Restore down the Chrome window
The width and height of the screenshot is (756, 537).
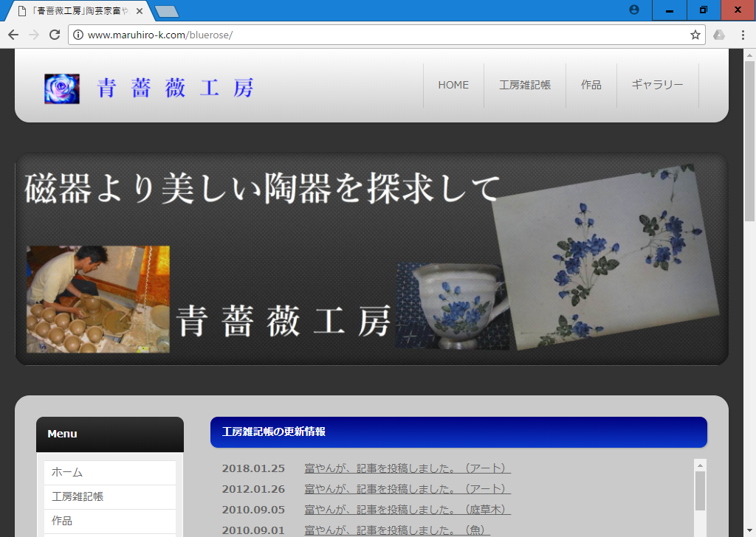click(704, 10)
